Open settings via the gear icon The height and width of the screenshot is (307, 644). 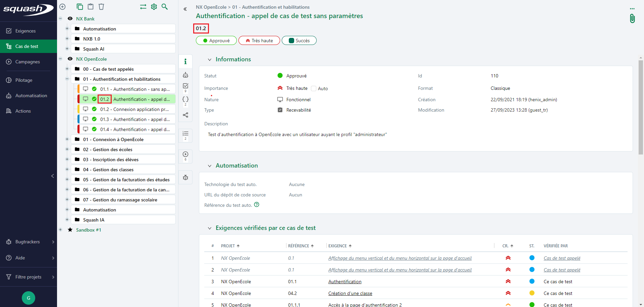(x=154, y=7)
